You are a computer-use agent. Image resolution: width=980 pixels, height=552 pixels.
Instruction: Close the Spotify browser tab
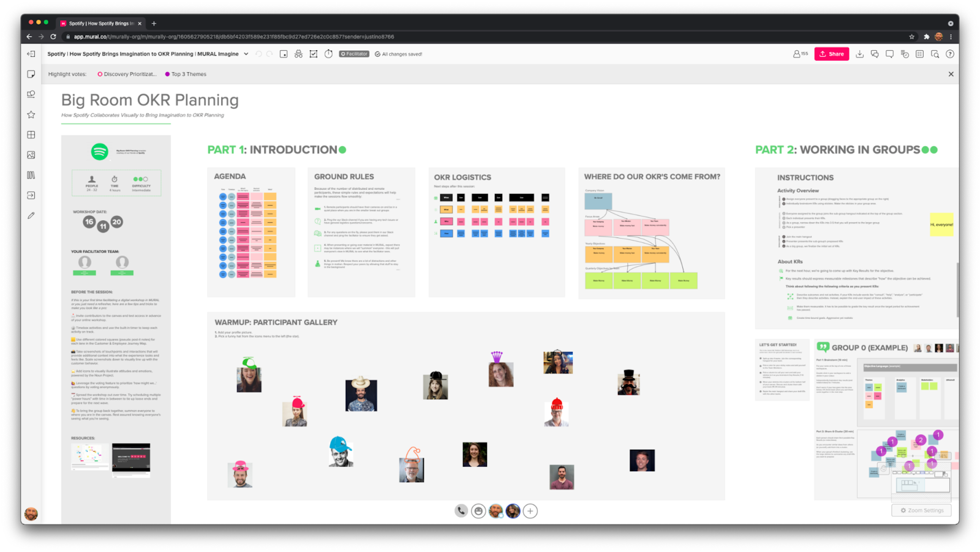click(x=140, y=23)
